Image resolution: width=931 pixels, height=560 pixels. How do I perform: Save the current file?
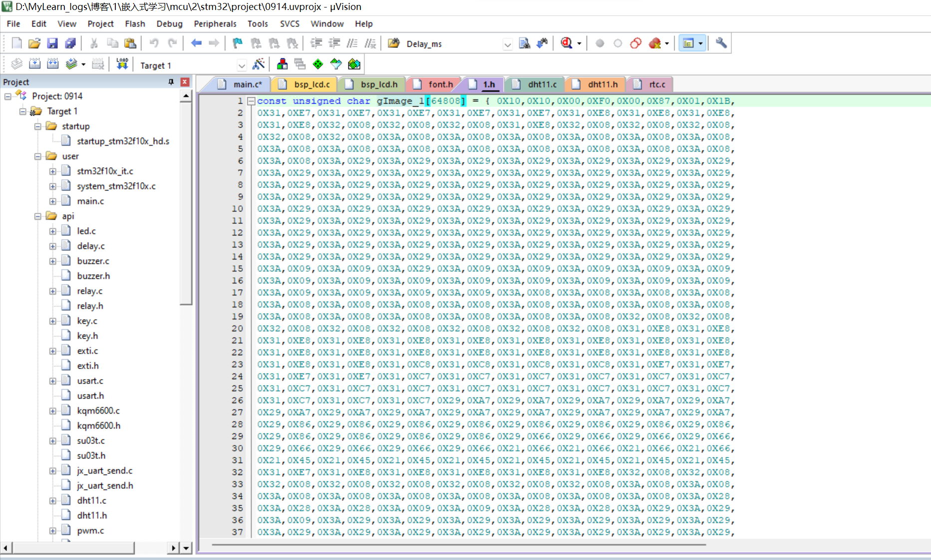click(x=52, y=43)
